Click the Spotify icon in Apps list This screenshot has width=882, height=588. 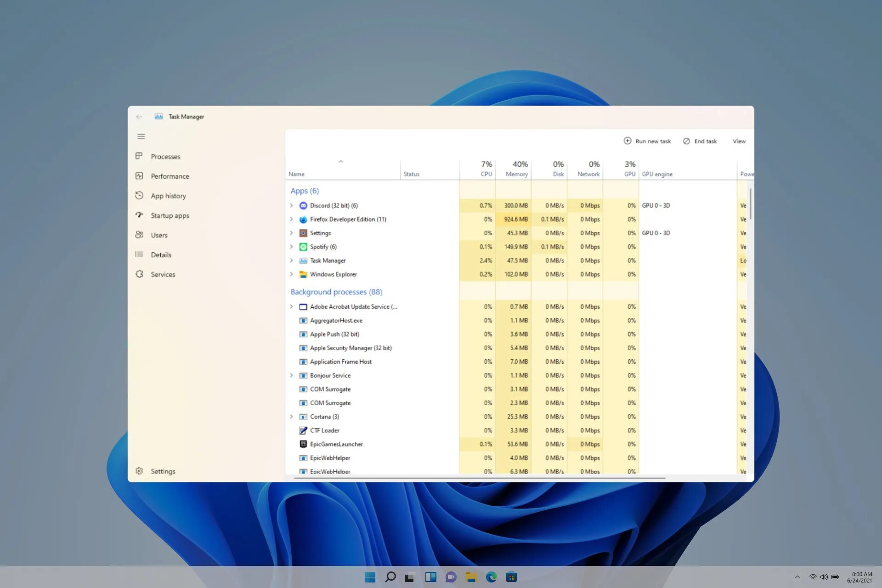tap(303, 247)
